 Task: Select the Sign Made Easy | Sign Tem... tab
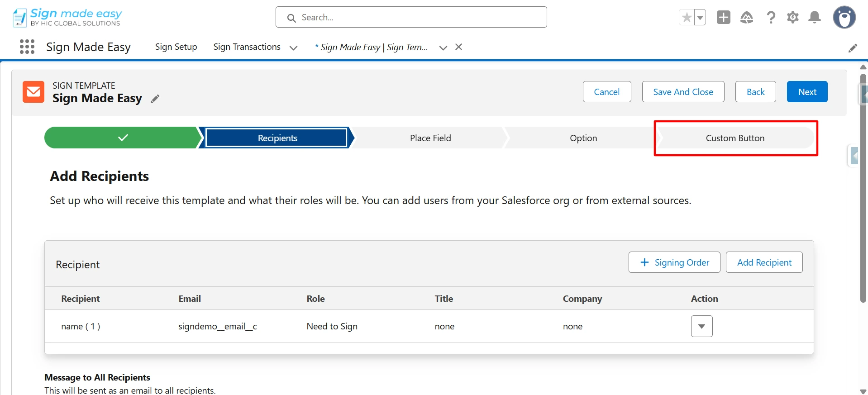(371, 47)
